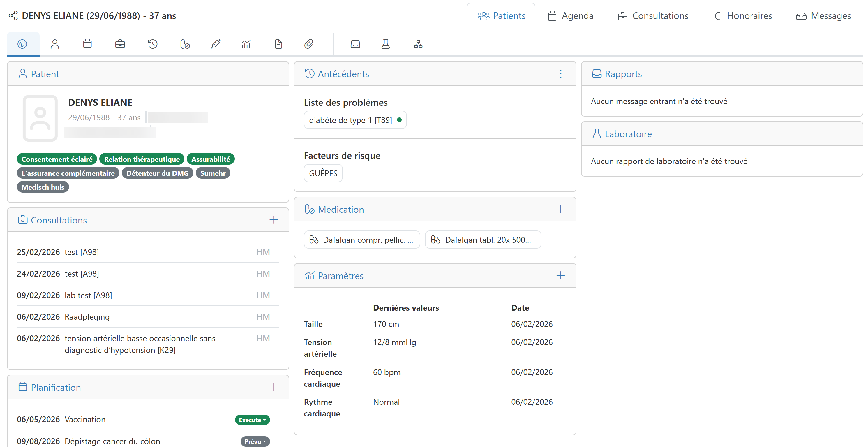Click the share icon beside patient name
The width and height of the screenshot is (868, 447).
pos(13,15)
